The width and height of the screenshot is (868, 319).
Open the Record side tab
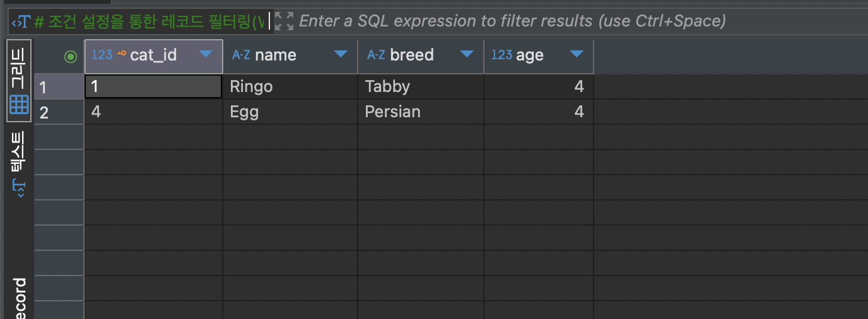click(19, 298)
